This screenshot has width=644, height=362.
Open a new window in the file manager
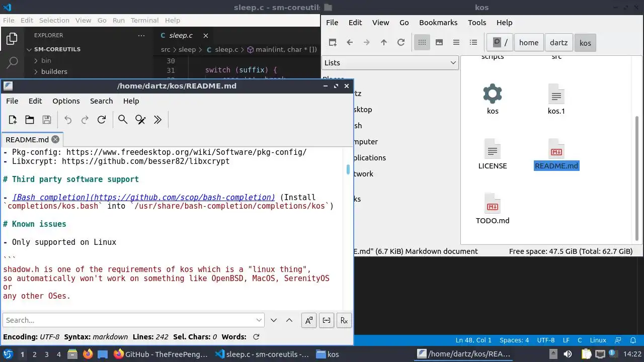(333, 42)
